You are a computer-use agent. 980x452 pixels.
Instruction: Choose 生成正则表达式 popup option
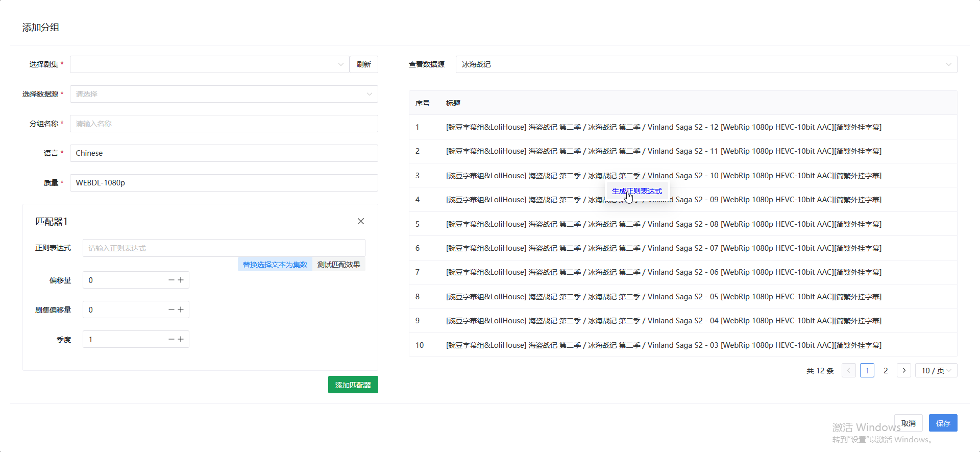637,191
